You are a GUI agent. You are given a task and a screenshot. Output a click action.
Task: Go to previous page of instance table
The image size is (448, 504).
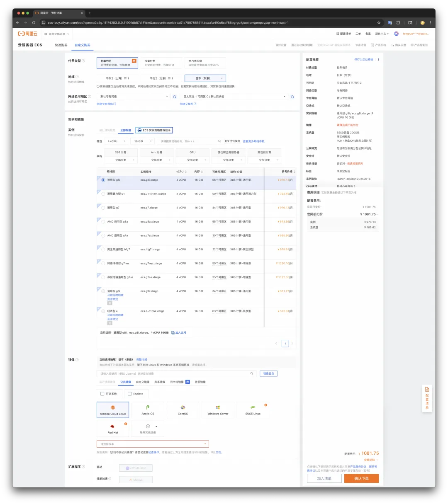277,344
